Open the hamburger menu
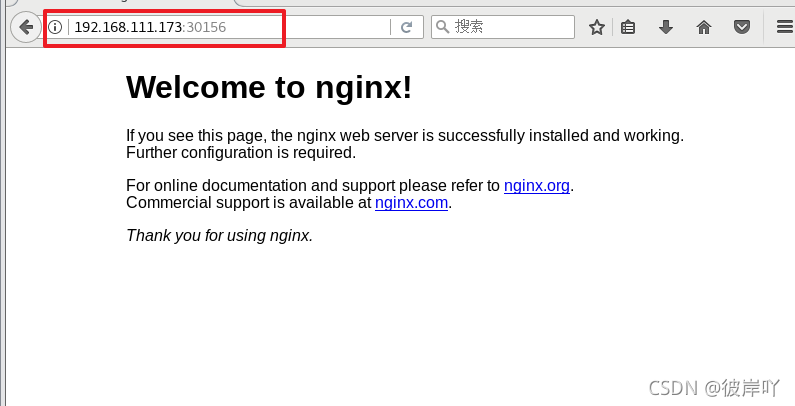Viewport: 795px width, 406px height. coord(784,27)
